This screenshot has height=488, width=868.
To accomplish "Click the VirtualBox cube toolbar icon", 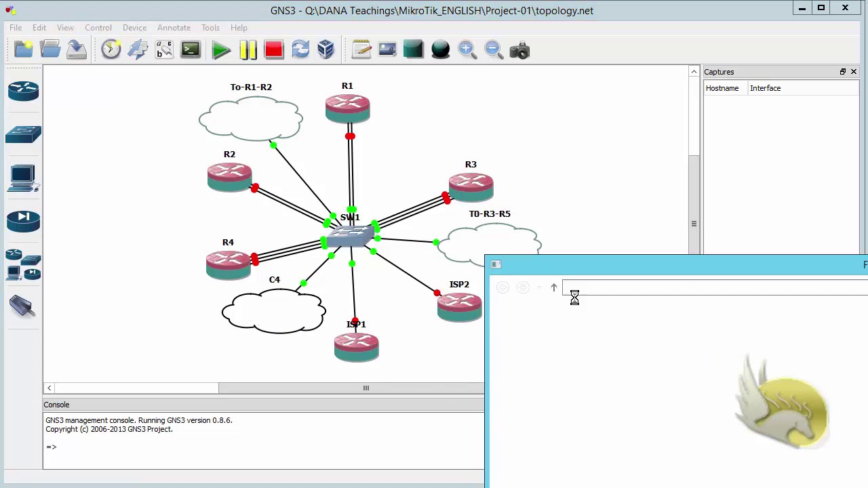I will pos(326,49).
